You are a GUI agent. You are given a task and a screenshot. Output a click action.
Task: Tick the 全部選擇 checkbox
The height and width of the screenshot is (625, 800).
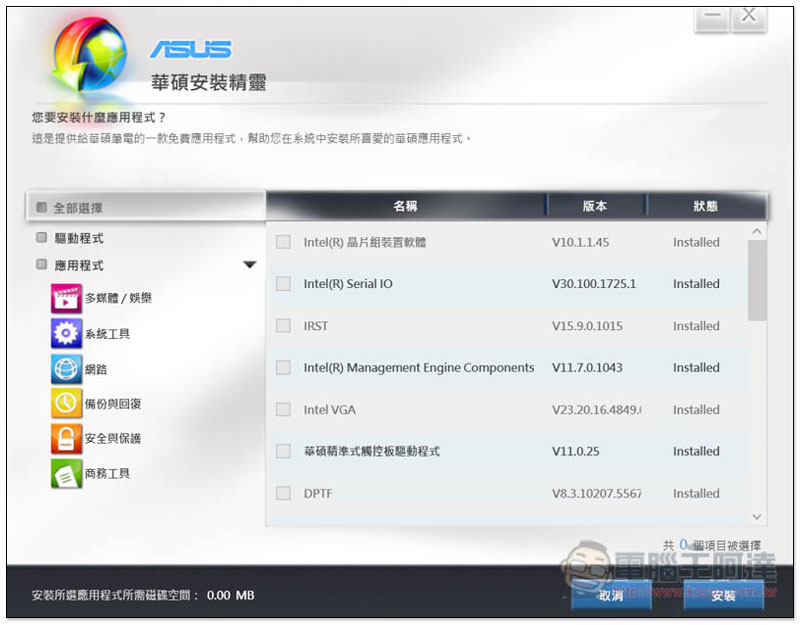click(x=41, y=207)
